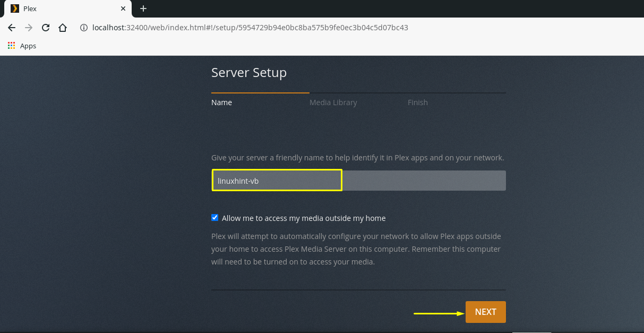This screenshot has width=644, height=333.
Task: Toggle Allow me to access media outside home
Action: coord(214,218)
